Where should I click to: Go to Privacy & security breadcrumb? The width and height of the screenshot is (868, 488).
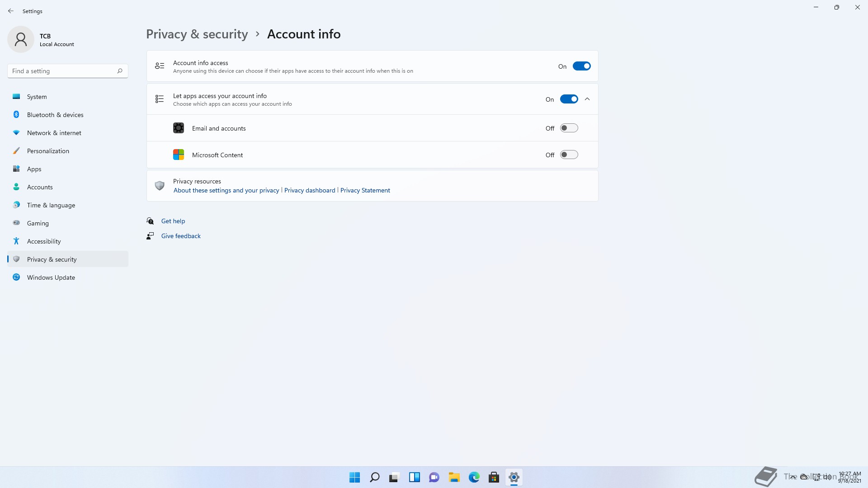pyautogui.click(x=197, y=34)
